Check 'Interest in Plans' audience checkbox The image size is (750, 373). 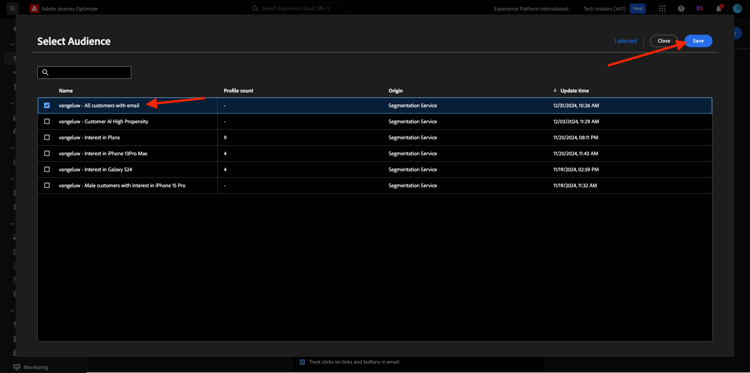(x=47, y=137)
